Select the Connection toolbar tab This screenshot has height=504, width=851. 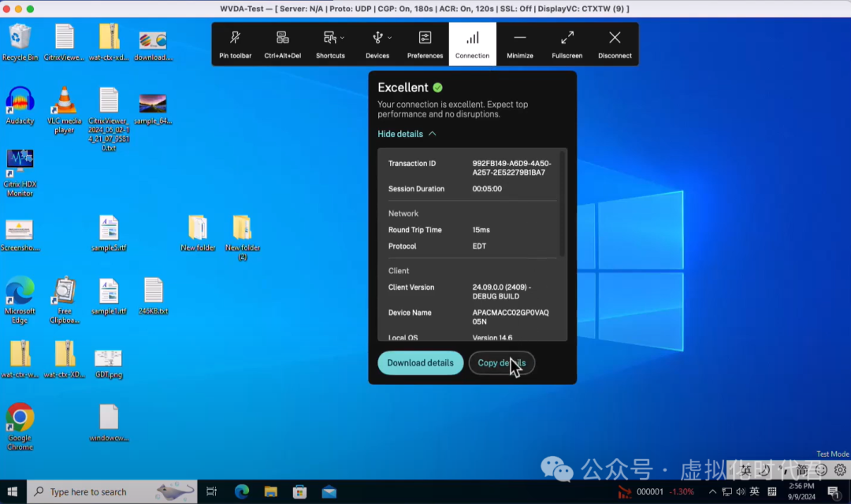(472, 44)
